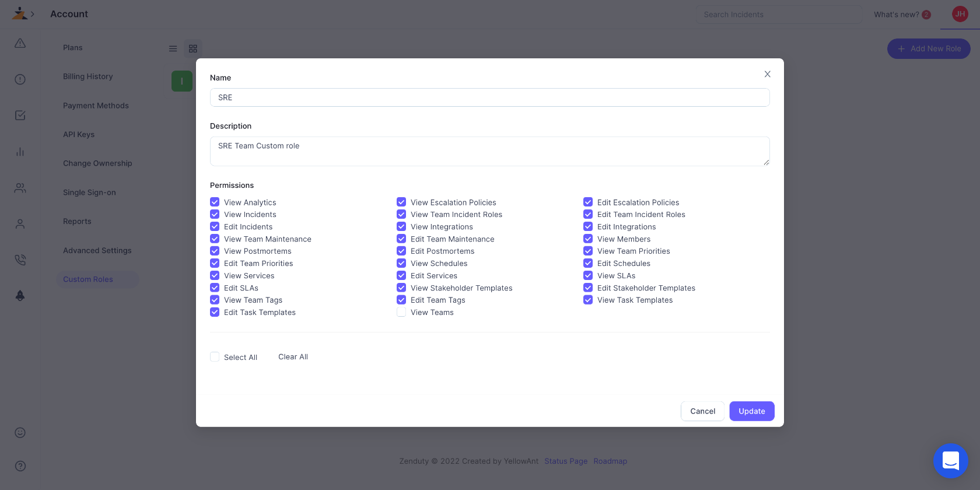Switch to grid view icon
980x490 pixels.
[193, 48]
